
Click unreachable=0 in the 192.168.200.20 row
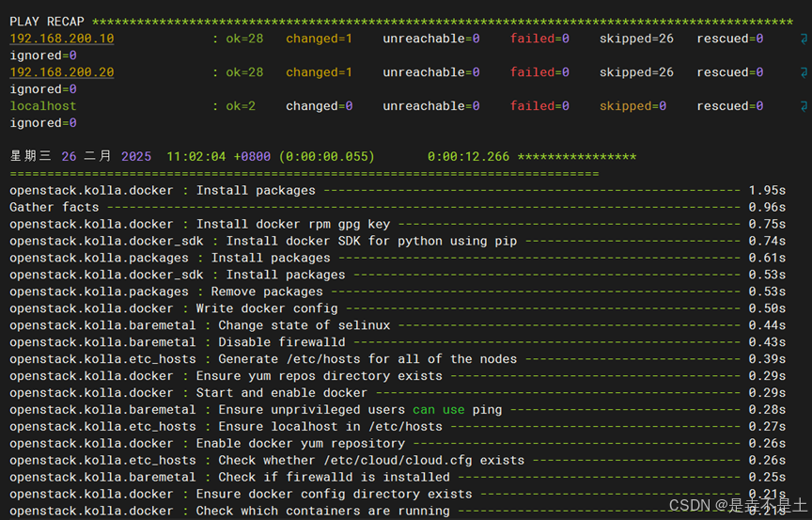430,72
